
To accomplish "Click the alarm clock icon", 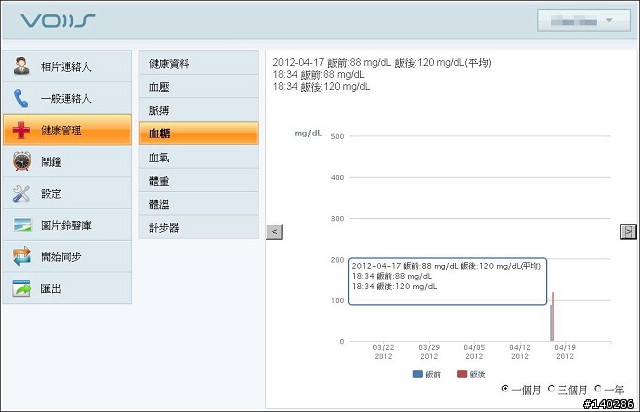I will click(x=22, y=162).
